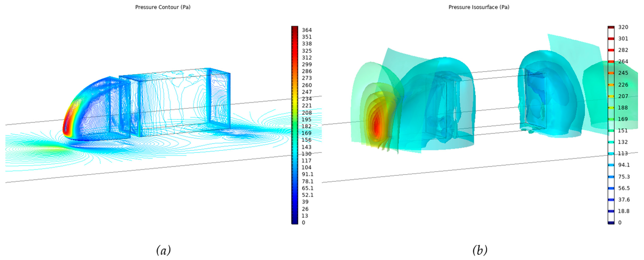Click the 94.1 isosurface legend label
This screenshot has height=260, width=644.
[624, 165]
